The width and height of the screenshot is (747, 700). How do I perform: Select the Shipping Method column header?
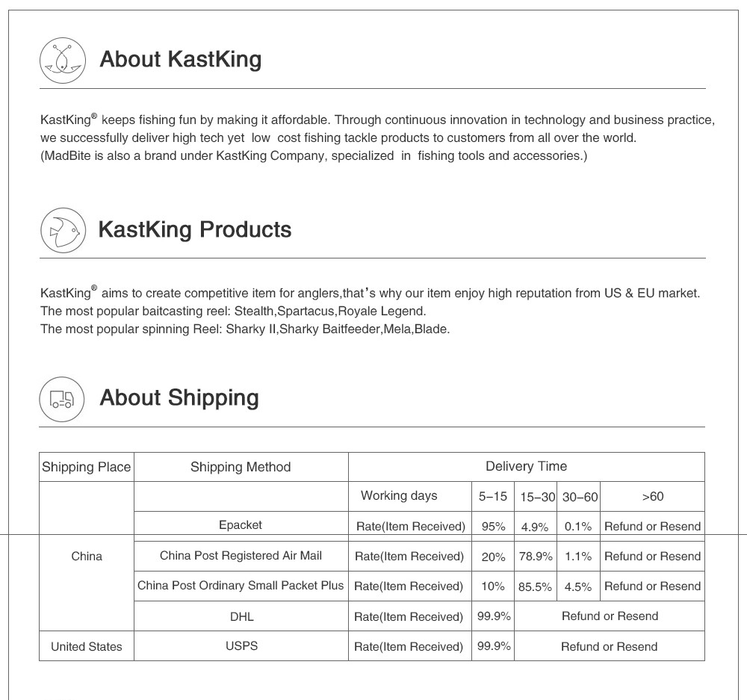[x=241, y=467]
